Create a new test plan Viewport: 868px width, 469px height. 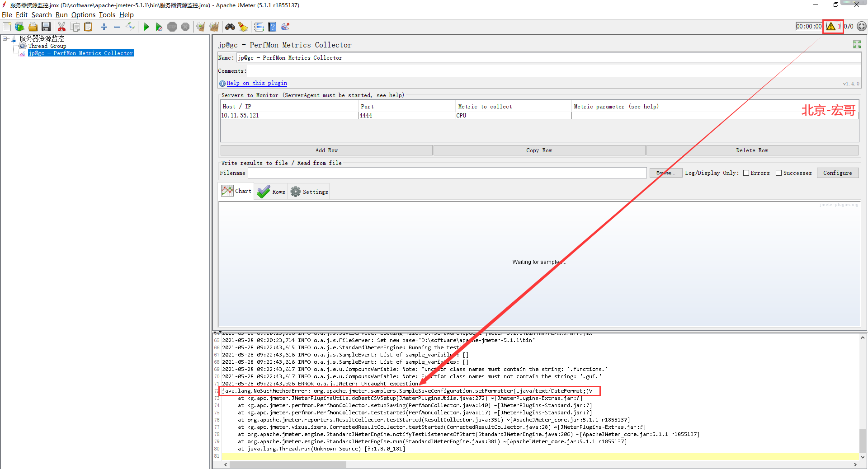[x=7, y=27]
